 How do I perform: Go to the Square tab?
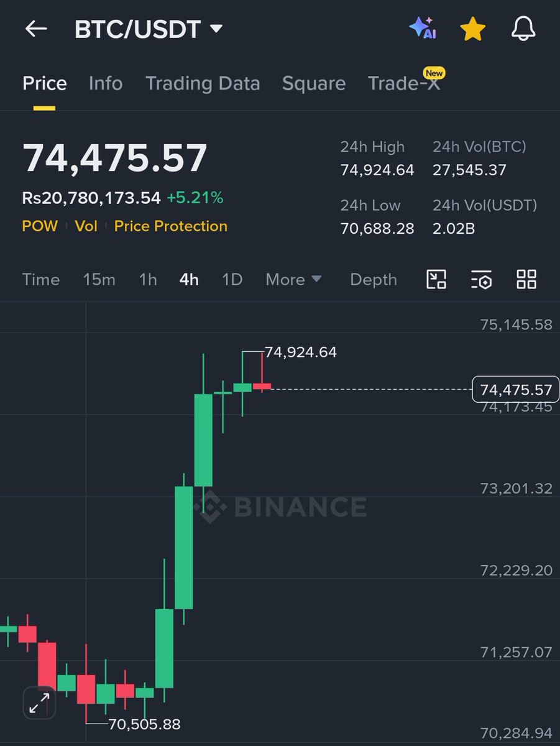pos(314,83)
